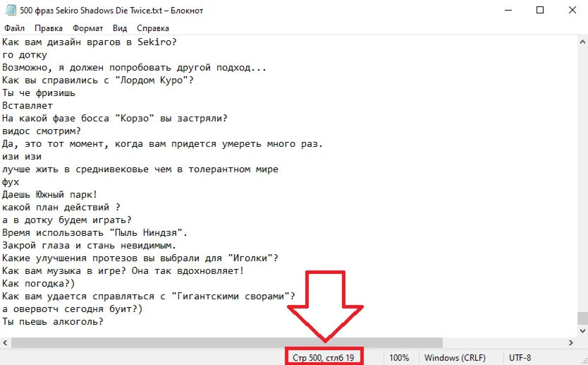Click the line 'Как погодка?)'
This screenshot has height=365, width=588.
tap(39, 284)
